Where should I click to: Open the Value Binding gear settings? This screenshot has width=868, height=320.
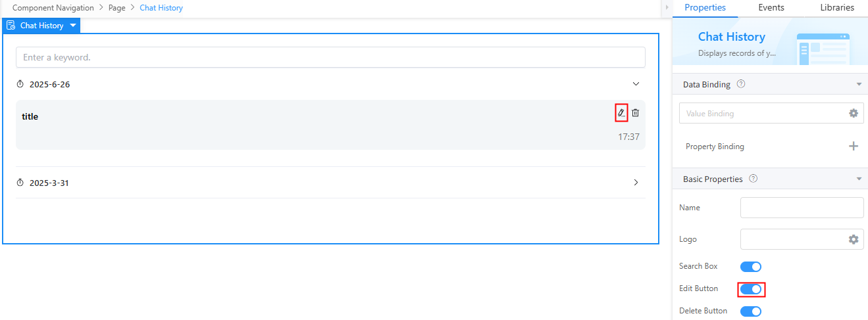coord(854,113)
